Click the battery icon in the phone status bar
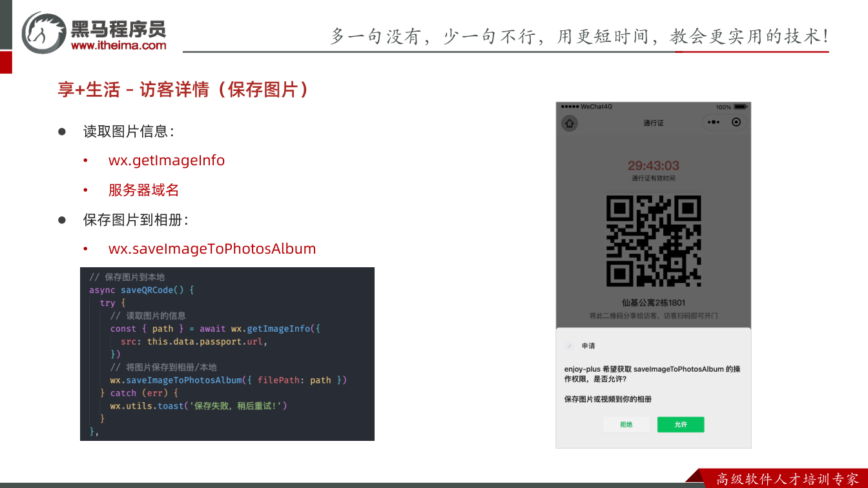The height and width of the screenshot is (488, 868). point(740,107)
